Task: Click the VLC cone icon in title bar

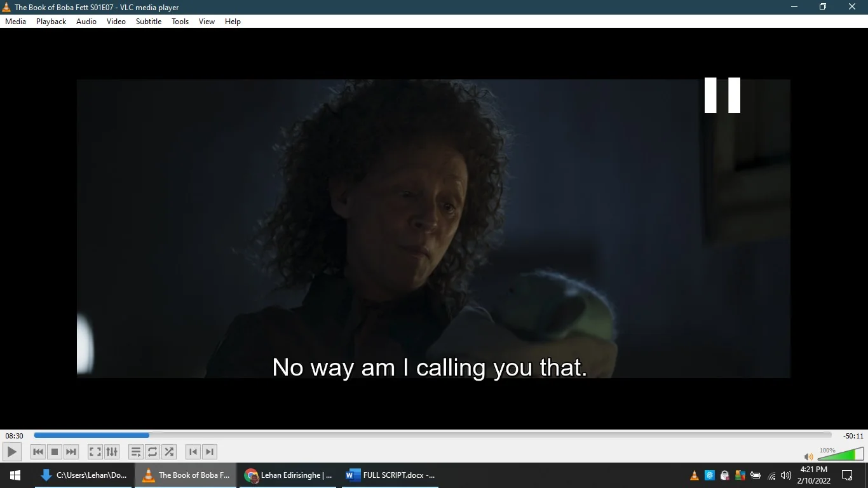Action: coord(7,7)
